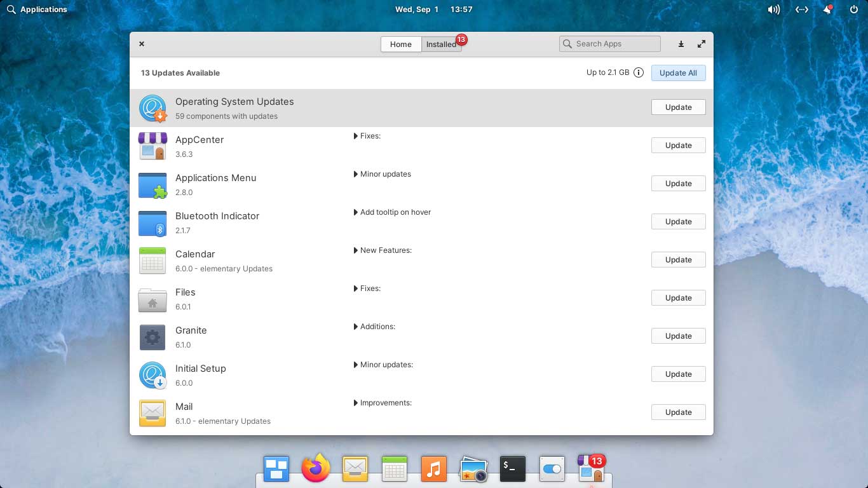Click the Update All button
This screenshot has height=488, width=868.
(678, 73)
